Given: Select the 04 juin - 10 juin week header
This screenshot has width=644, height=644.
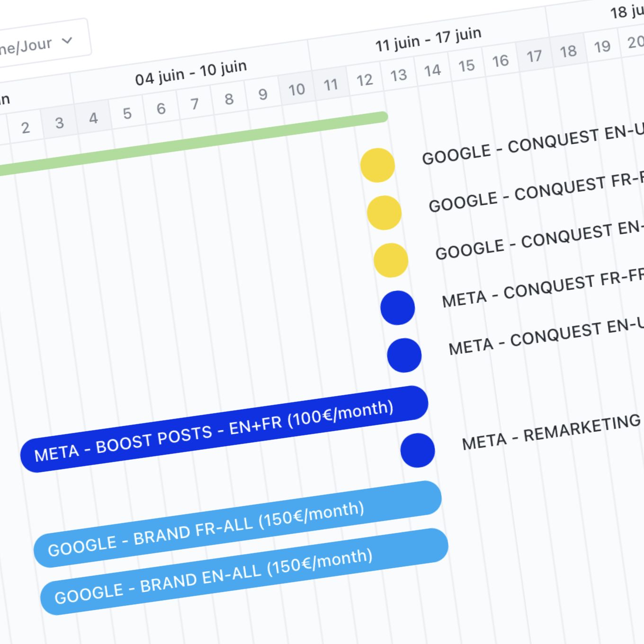Looking at the screenshot, I should point(191,72).
